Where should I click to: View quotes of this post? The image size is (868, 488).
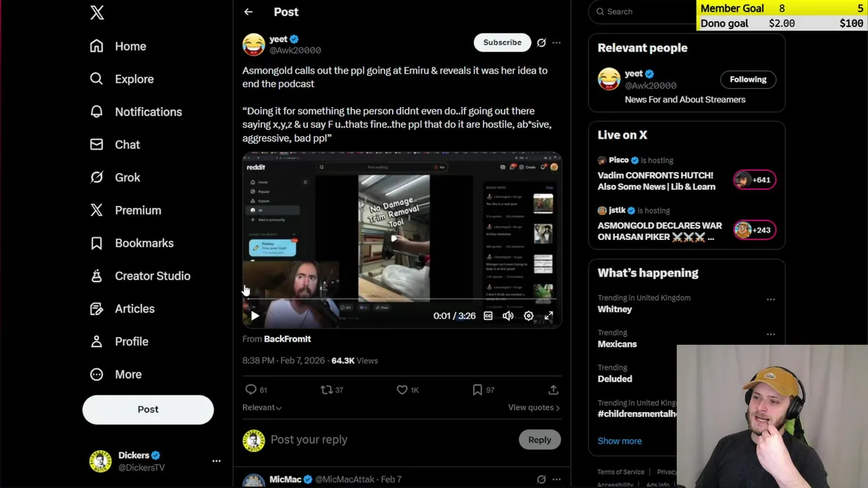point(534,407)
